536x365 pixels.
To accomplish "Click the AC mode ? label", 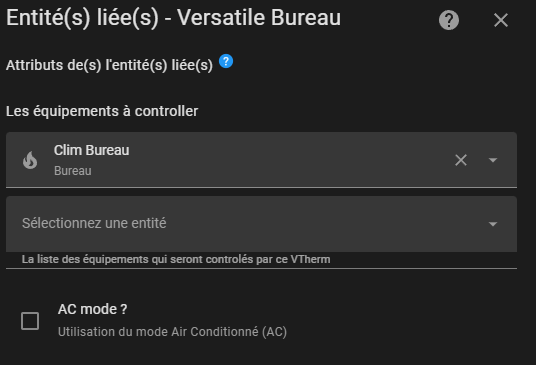I will pyautogui.click(x=93, y=309).
